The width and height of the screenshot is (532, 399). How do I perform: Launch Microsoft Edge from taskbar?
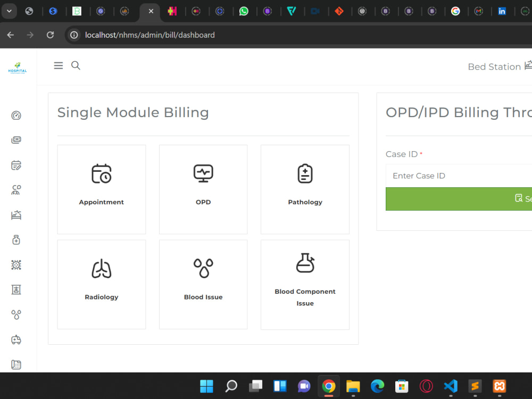tap(377, 386)
